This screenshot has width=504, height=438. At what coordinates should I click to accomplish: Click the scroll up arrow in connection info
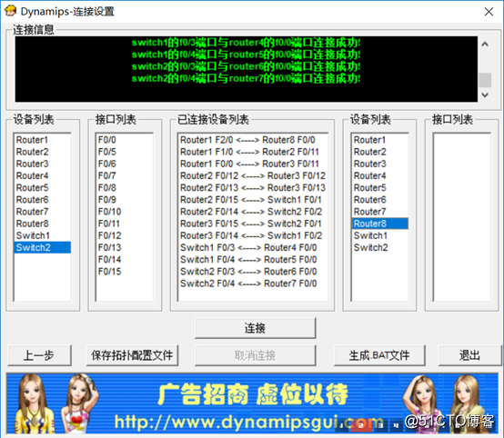click(x=485, y=45)
